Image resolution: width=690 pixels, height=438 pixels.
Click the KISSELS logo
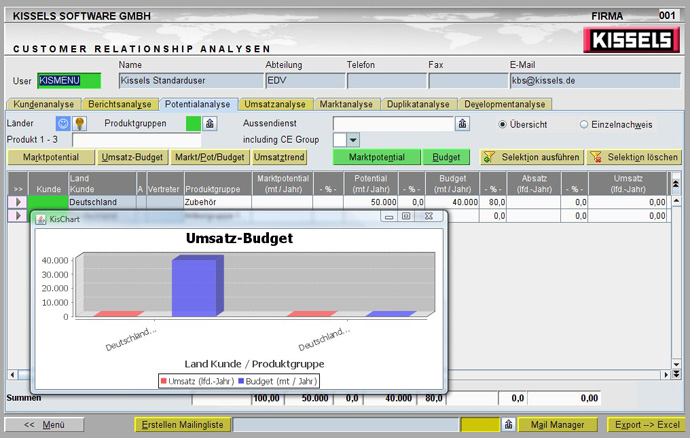coord(632,40)
